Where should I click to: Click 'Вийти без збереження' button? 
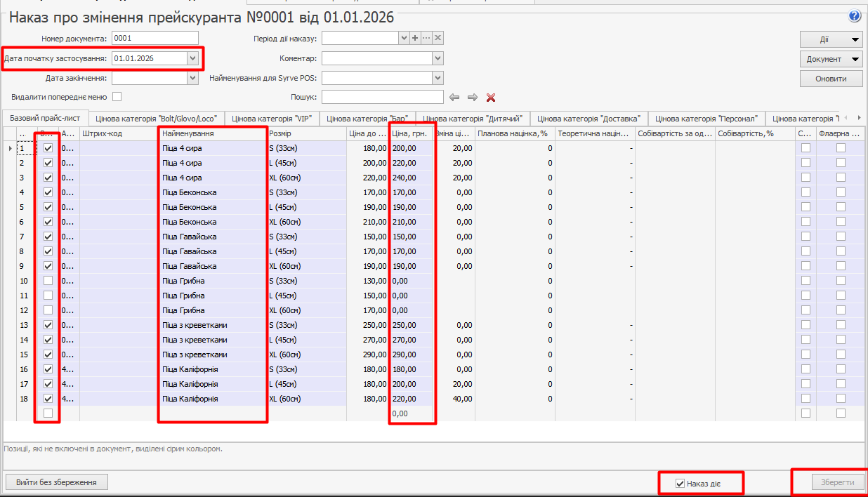(x=56, y=482)
